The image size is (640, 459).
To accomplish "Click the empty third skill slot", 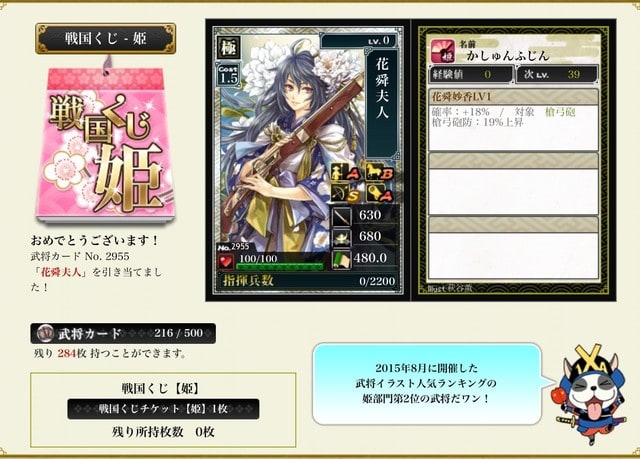I will (513, 248).
